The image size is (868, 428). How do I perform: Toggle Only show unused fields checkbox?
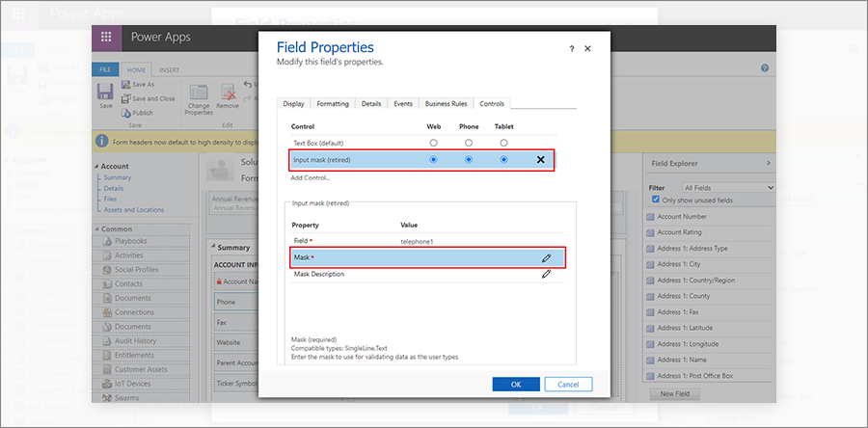click(657, 199)
